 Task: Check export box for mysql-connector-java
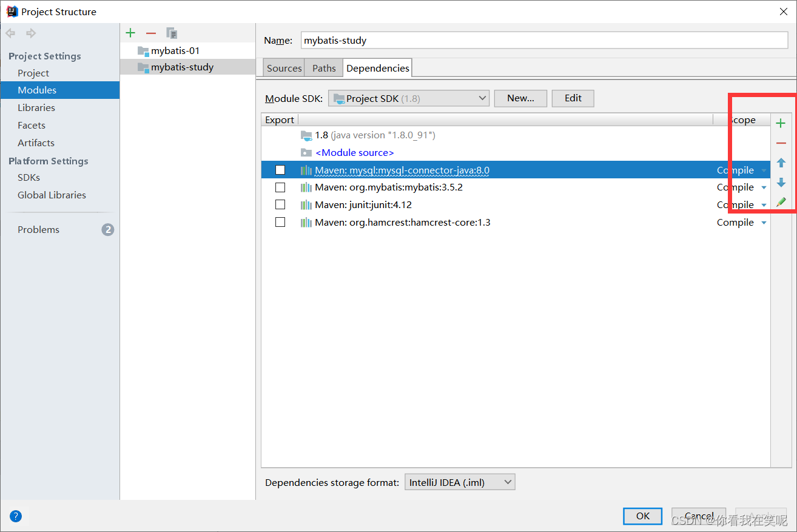click(280, 170)
